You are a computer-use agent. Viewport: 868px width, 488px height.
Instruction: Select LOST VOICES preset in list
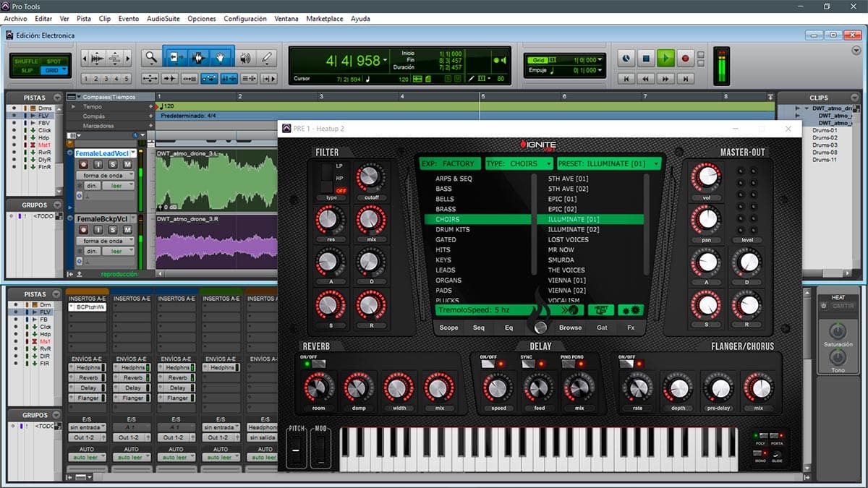568,239
